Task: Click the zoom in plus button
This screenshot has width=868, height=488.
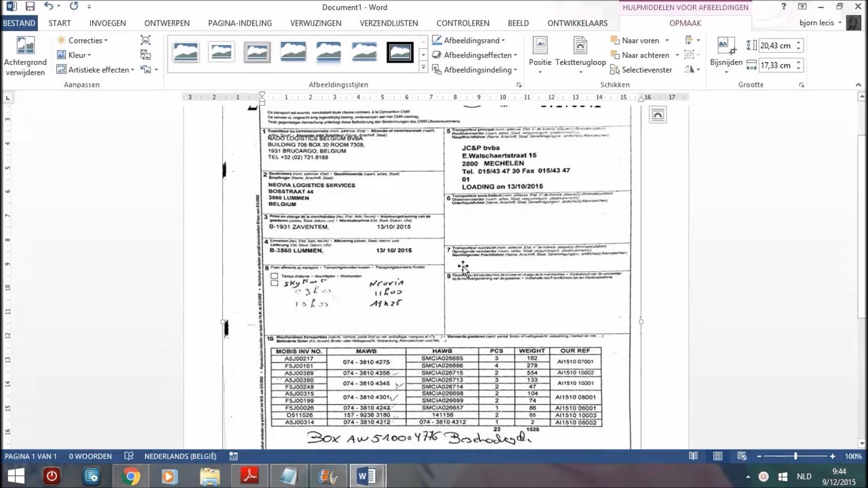Action: 834,457
